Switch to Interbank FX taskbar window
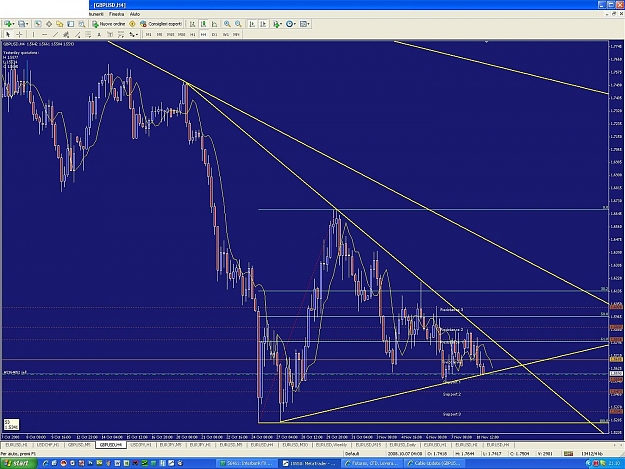The height and width of the screenshot is (469, 625). 248,463
